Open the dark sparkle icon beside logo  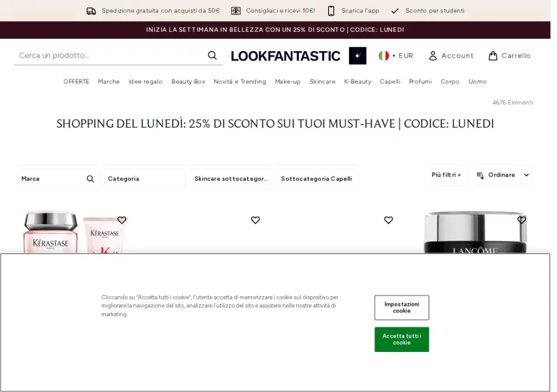[x=357, y=56]
